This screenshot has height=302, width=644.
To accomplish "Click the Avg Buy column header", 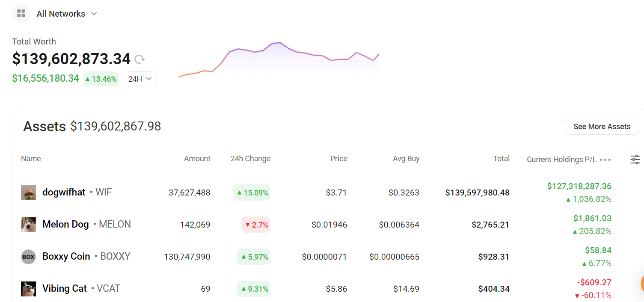I will pyautogui.click(x=406, y=159).
